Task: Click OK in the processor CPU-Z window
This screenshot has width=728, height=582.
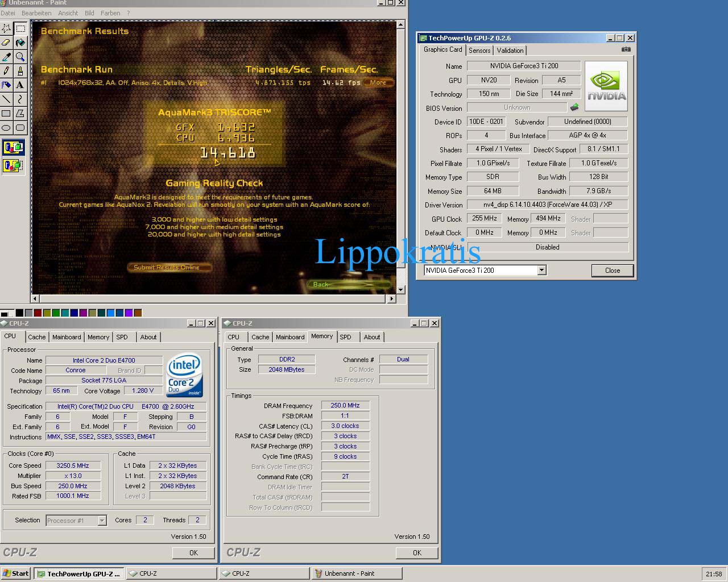Action: (193, 552)
